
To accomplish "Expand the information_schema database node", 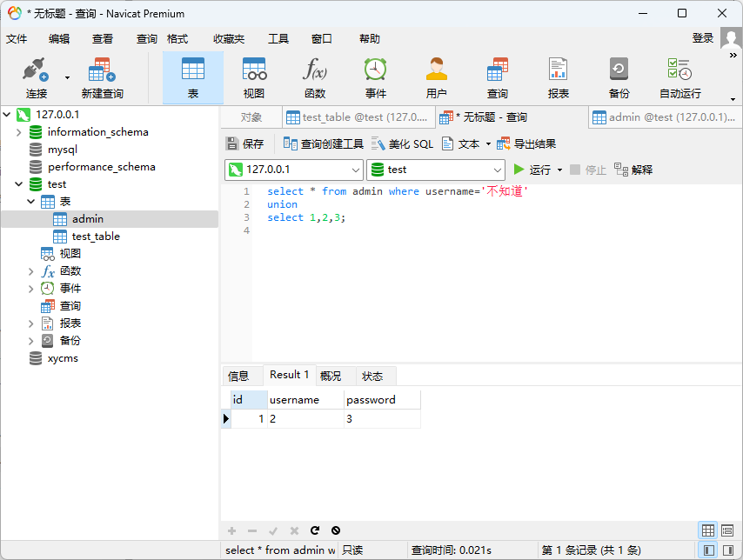I will coord(19,132).
